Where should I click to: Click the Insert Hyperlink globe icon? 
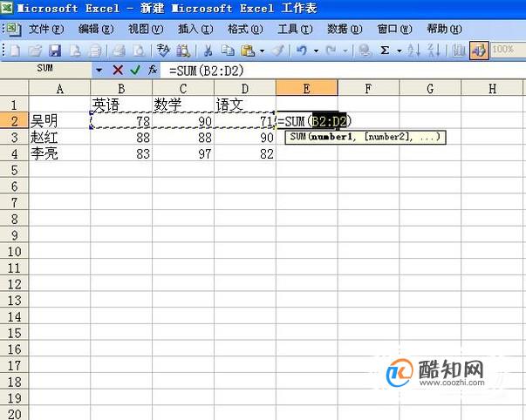(365, 51)
